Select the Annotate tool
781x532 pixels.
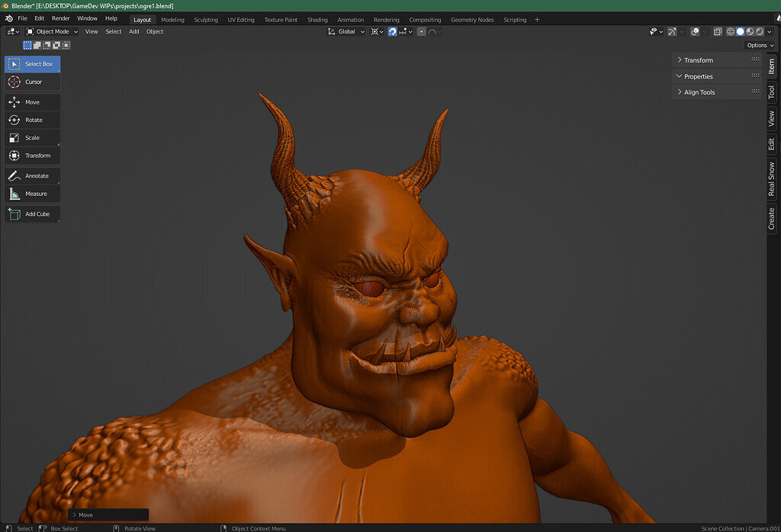[32, 175]
